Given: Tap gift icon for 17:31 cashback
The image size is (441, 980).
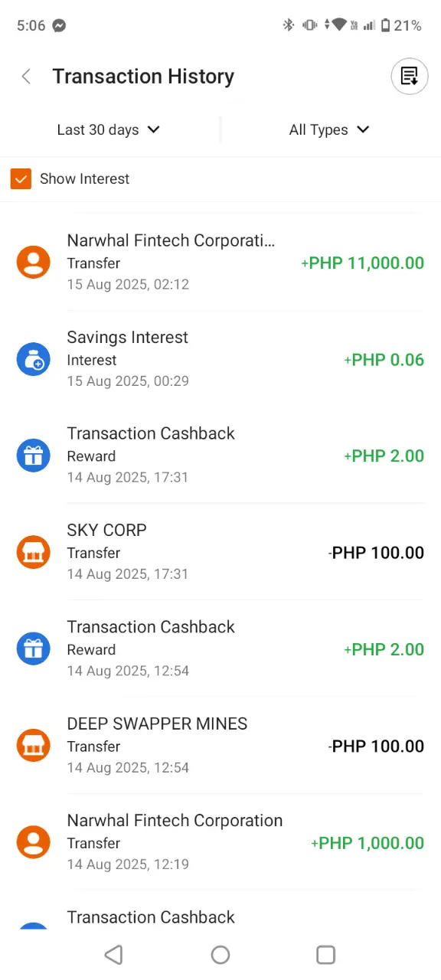Looking at the screenshot, I should click(34, 456).
